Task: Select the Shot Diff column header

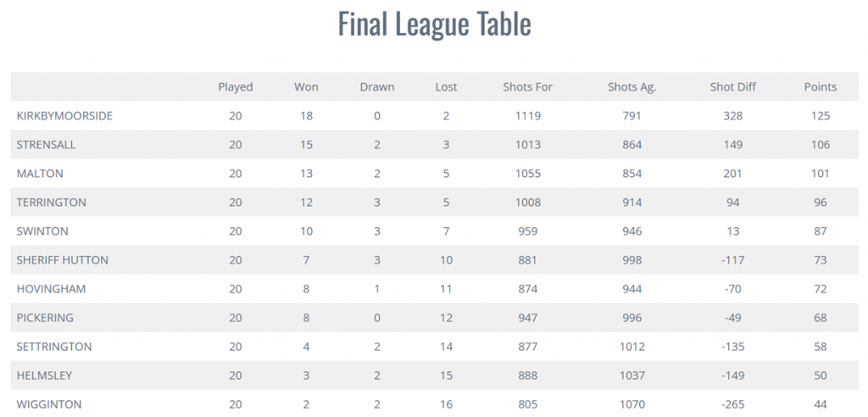Action: 733,87
